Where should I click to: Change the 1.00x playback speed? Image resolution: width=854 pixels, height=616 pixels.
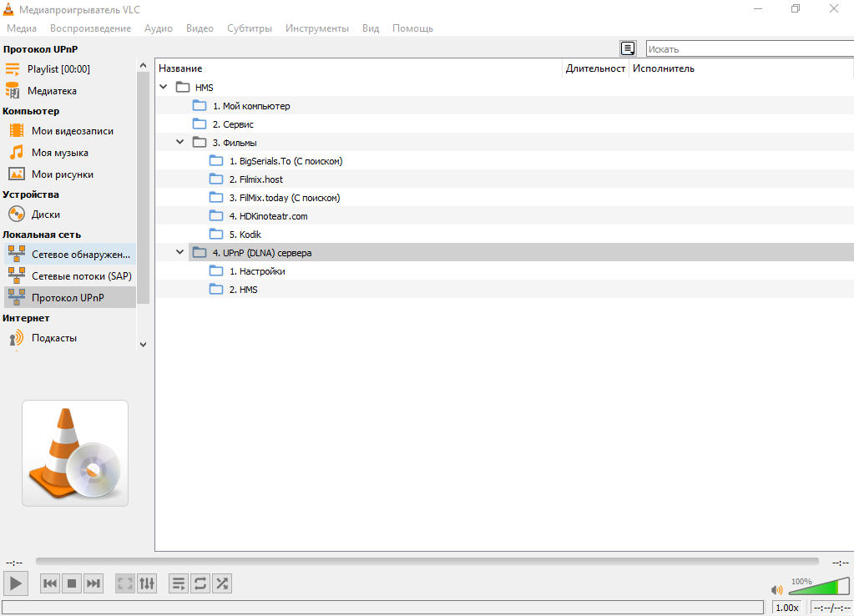[787, 608]
